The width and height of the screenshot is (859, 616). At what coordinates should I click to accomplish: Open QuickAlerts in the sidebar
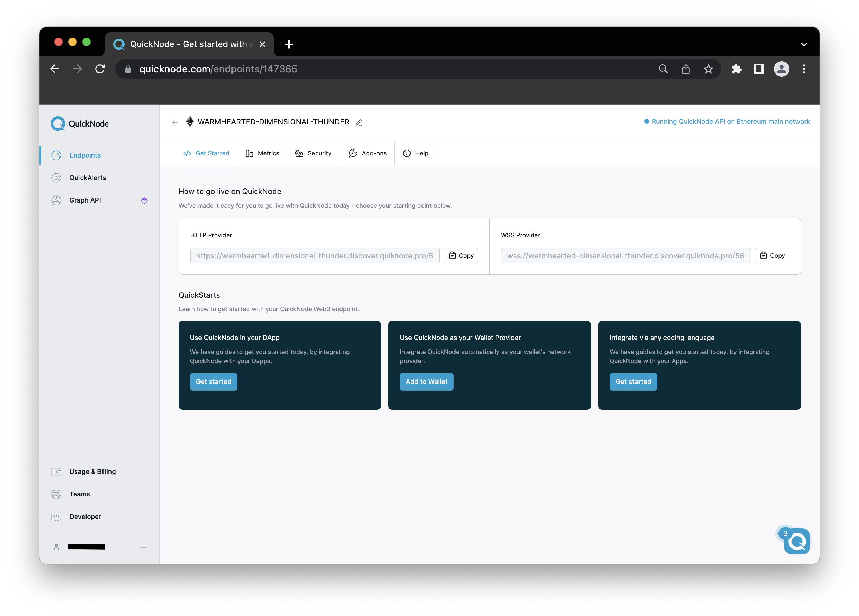88,178
